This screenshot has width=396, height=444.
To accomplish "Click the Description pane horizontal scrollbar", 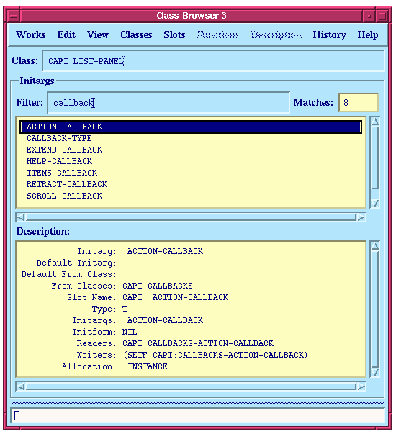I will click(191, 387).
